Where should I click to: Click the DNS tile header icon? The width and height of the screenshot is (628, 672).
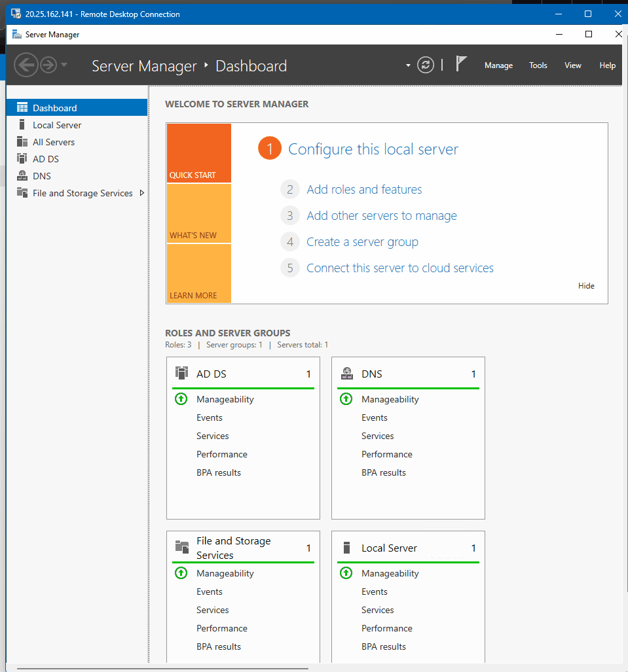pos(347,373)
